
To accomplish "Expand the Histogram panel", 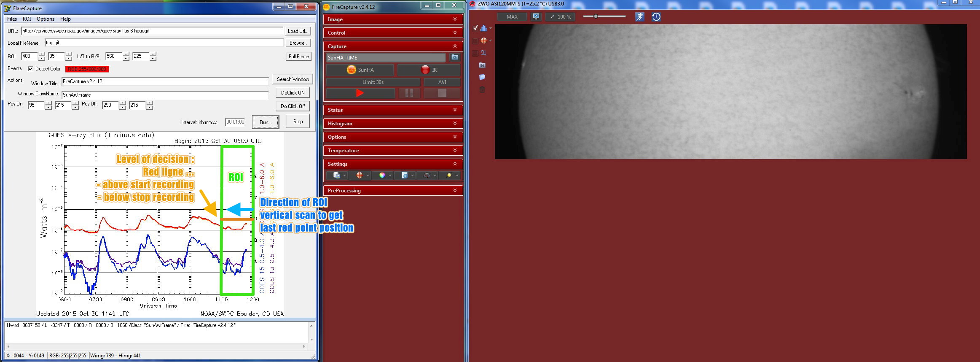I will pyautogui.click(x=393, y=123).
